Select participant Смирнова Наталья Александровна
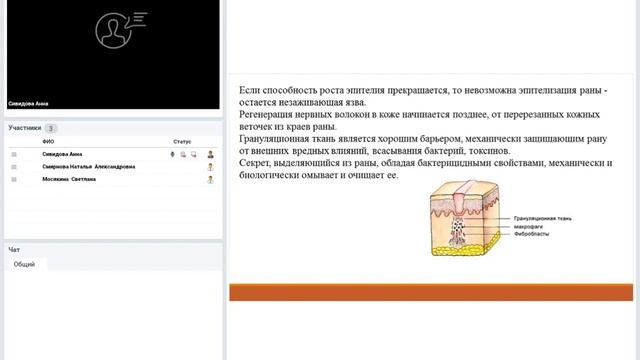The height and width of the screenshot is (360, 640). (x=89, y=167)
